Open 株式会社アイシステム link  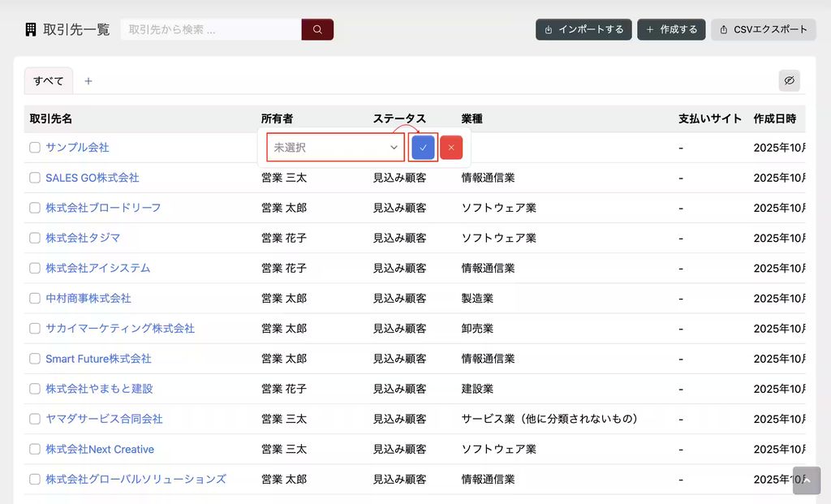98,268
